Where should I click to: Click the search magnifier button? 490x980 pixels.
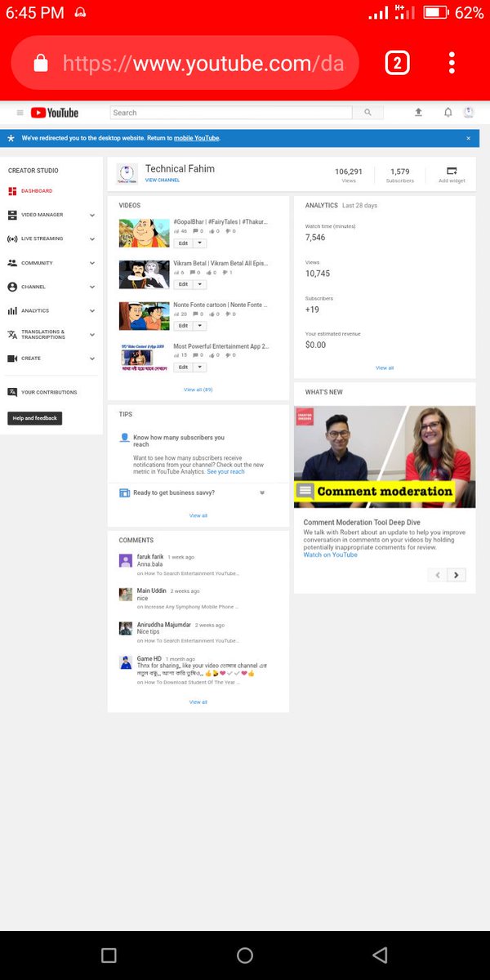tap(367, 113)
